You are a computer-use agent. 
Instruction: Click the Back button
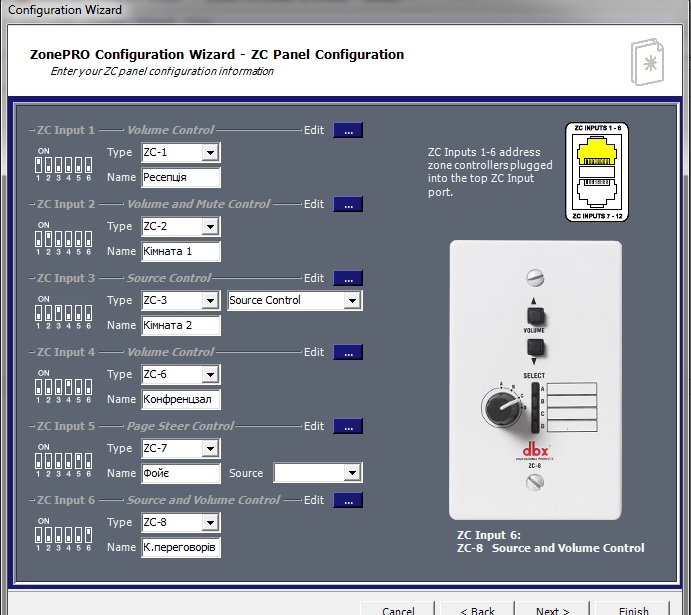(477, 608)
